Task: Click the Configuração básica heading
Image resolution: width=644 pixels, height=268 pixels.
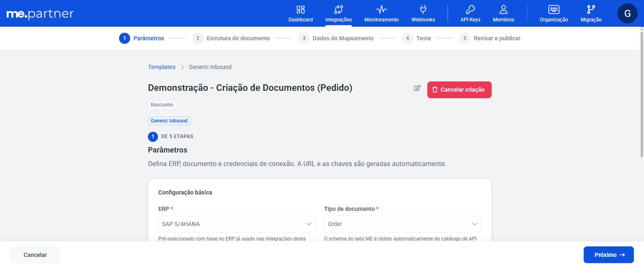Action: point(185,192)
